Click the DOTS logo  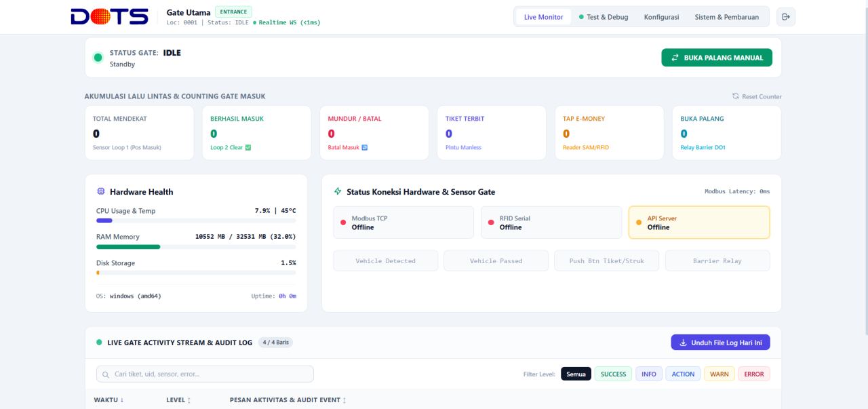point(109,17)
